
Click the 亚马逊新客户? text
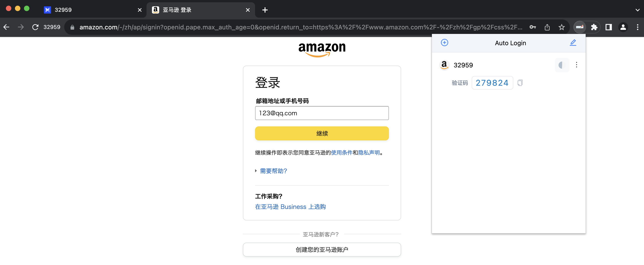click(x=321, y=234)
